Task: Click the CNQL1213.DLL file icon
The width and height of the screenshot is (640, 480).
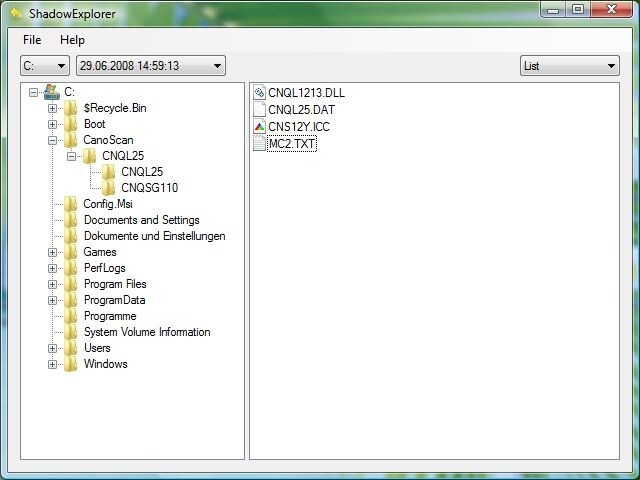Action: [x=260, y=93]
